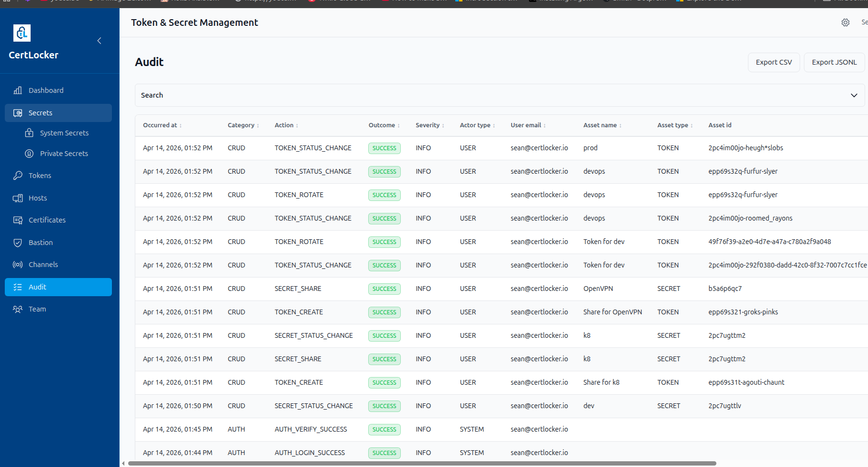The image size is (868, 467).
Task: Click the scrollbar left arrow
Action: pyautogui.click(x=123, y=463)
